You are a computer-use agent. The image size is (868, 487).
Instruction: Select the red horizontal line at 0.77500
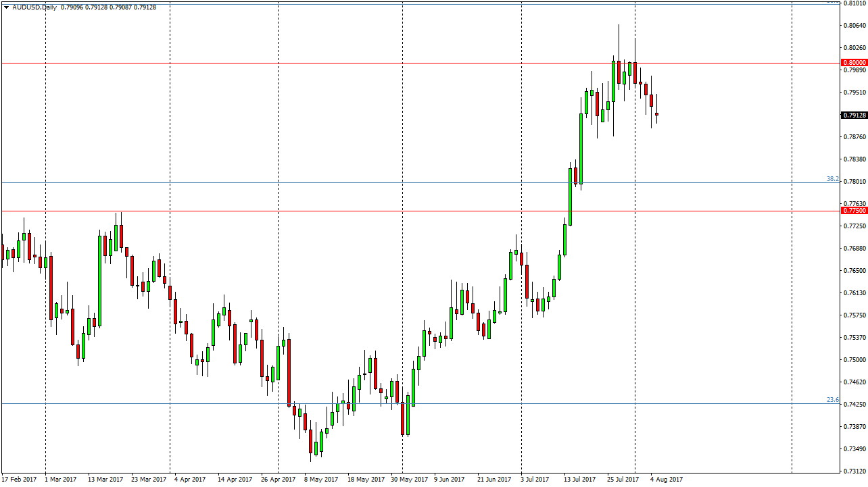point(419,211)
